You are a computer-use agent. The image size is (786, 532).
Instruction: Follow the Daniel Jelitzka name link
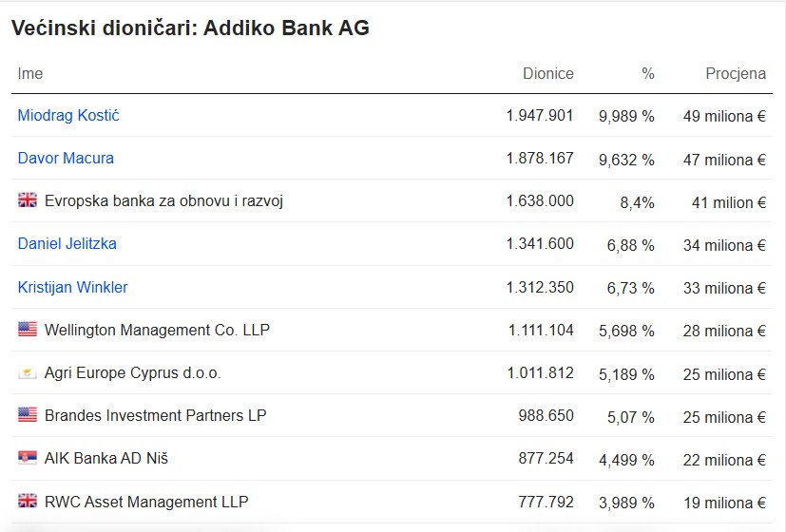[67, 244]
